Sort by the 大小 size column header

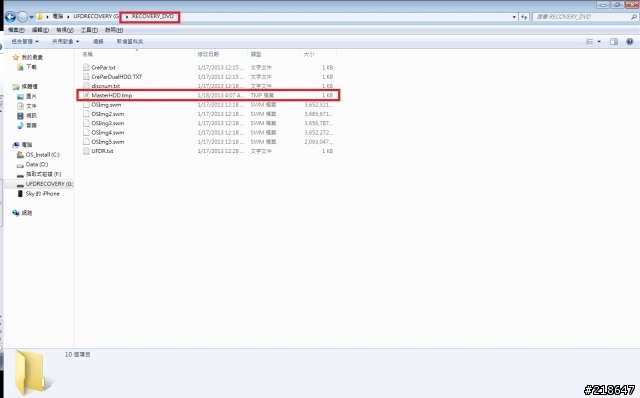point(309,54)
